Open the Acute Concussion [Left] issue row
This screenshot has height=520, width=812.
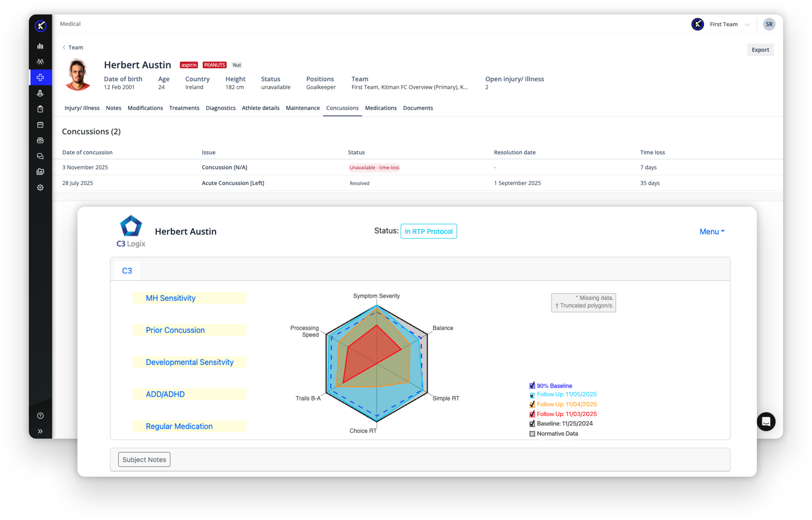(x=233, y=183)
